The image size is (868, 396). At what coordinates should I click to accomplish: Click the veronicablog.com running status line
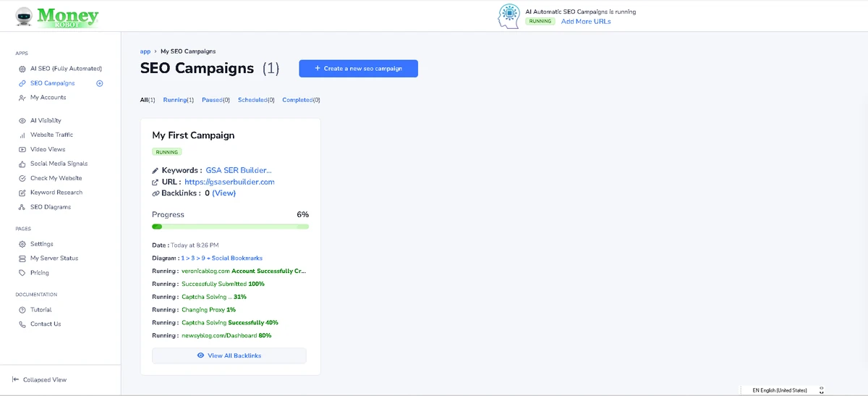tap(229, 271)
